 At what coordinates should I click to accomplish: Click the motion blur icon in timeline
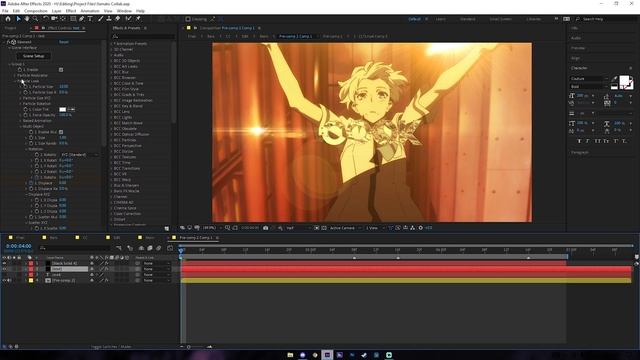[159, 248]
